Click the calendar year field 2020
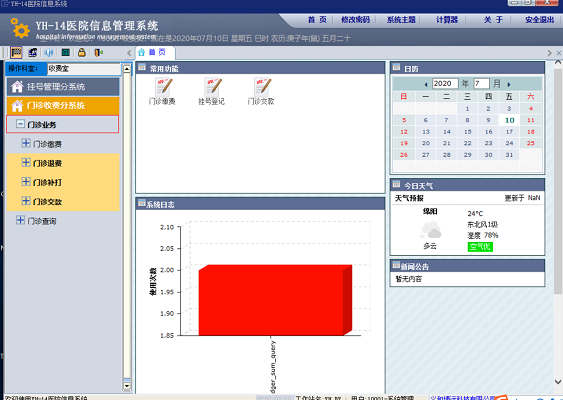Image resolution: width=563 pixels, height=400 pixels. pyautogui.click(x=445, y=84)
